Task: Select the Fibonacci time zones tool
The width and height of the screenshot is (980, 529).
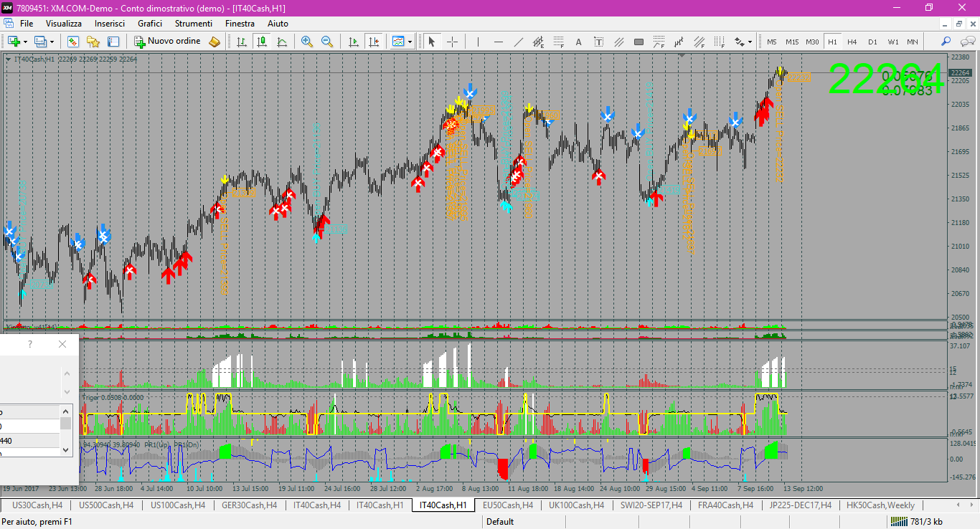Action: pyautogui.click(x=719, y=42)
